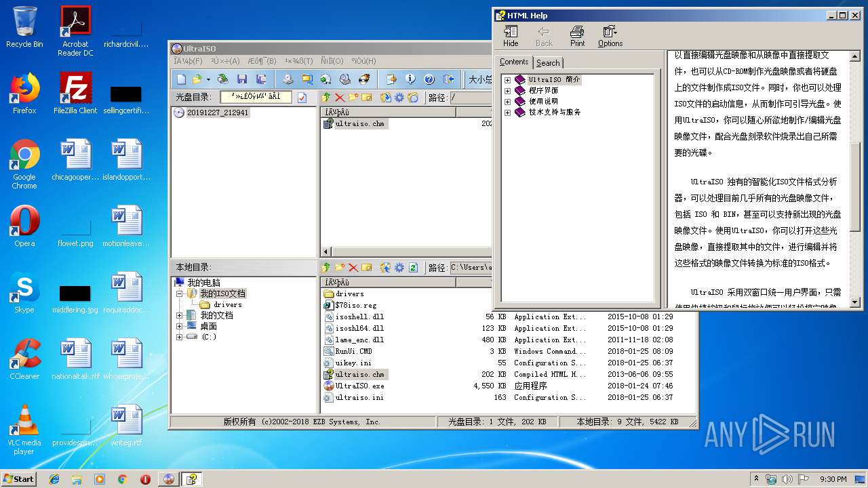Select drivers folder in local directory tree
Screen dimensions: 868x488
click(228, 304)
